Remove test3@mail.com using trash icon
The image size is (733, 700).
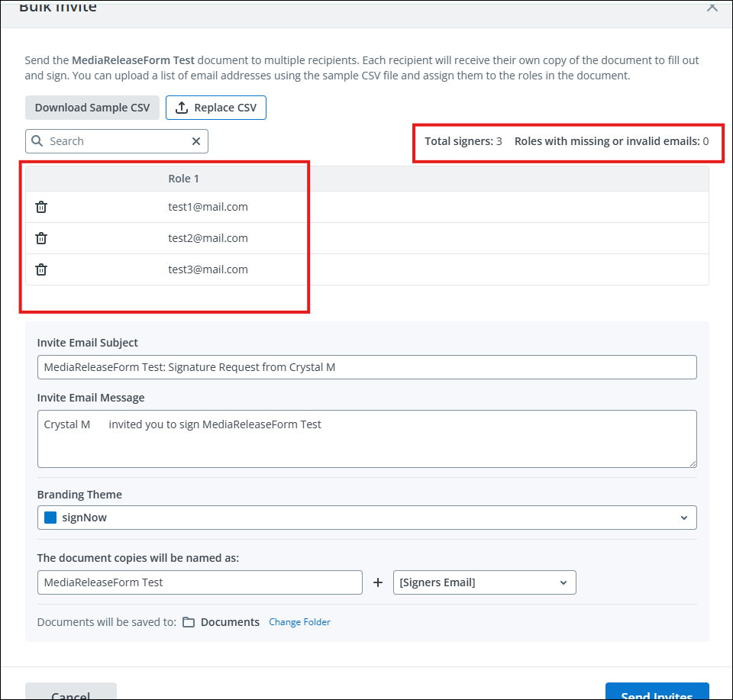41,269
